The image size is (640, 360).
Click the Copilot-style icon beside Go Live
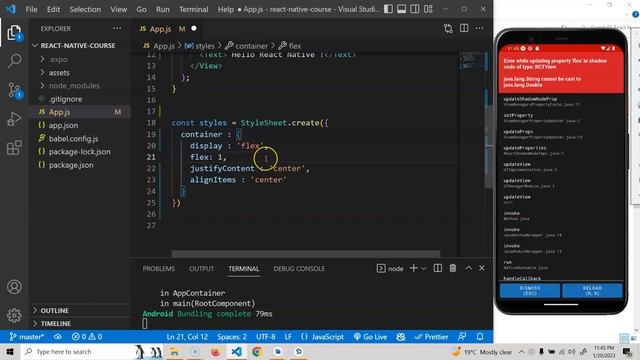[x=401, y=337]
